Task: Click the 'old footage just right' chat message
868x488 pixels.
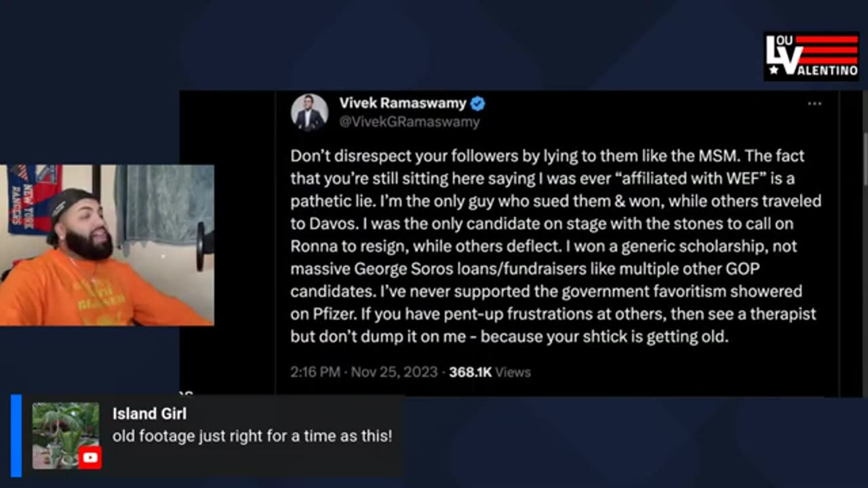Action: coord(252,436)
